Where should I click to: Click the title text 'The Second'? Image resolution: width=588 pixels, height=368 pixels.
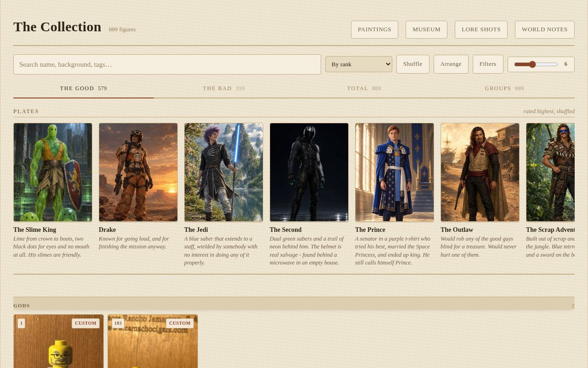(x=286, y=230)
